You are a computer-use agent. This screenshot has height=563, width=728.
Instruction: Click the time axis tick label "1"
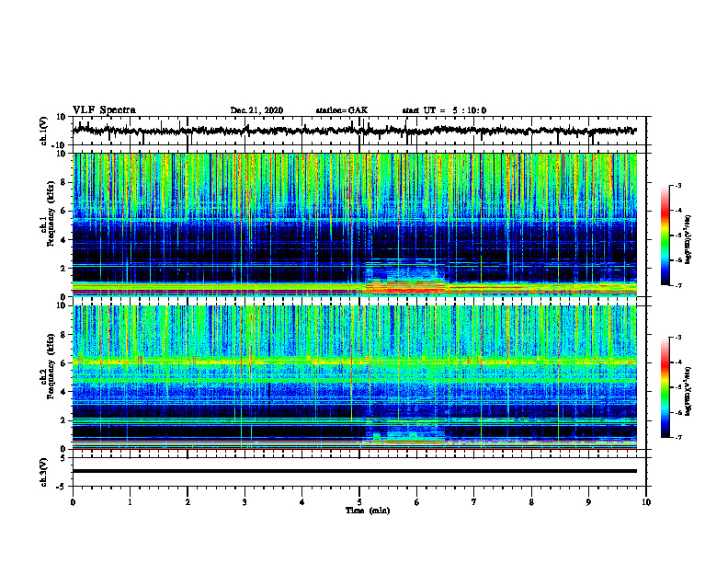tap(130, 502)
